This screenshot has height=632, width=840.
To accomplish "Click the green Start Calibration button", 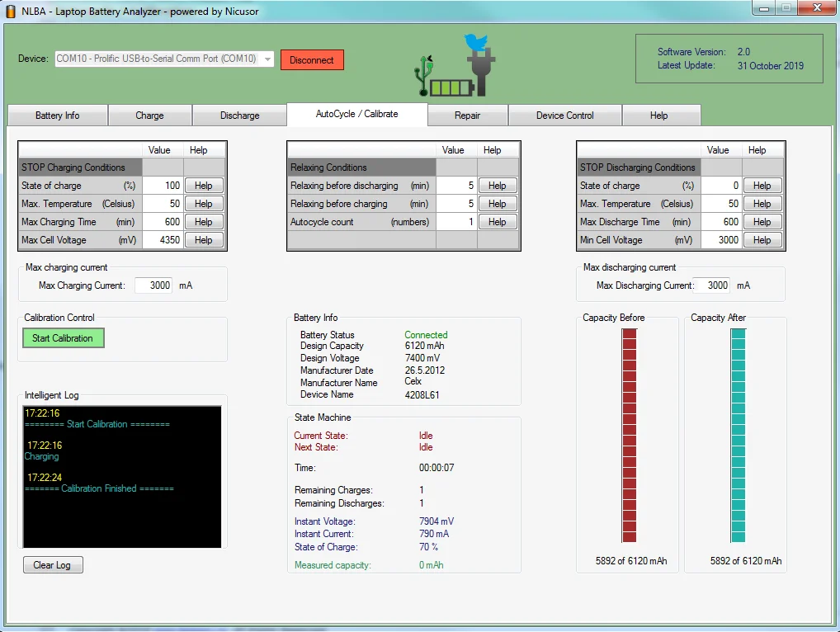I will click(x=64, y=338).
